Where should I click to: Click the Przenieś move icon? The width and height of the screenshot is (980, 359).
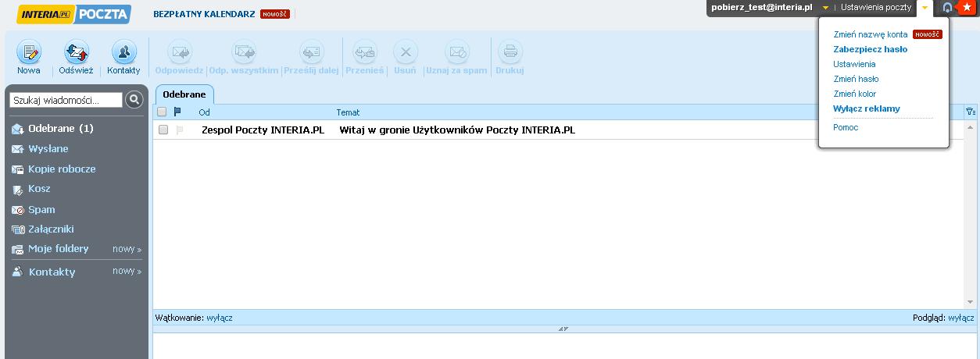pyautogui.click(x=365, y=52)
